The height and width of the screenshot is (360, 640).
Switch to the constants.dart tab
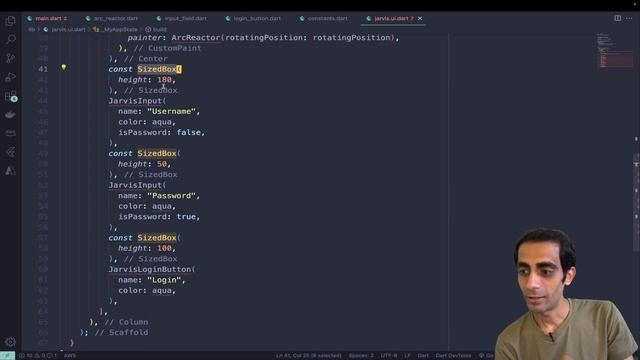pyautogui.click(x=324, y=18)
